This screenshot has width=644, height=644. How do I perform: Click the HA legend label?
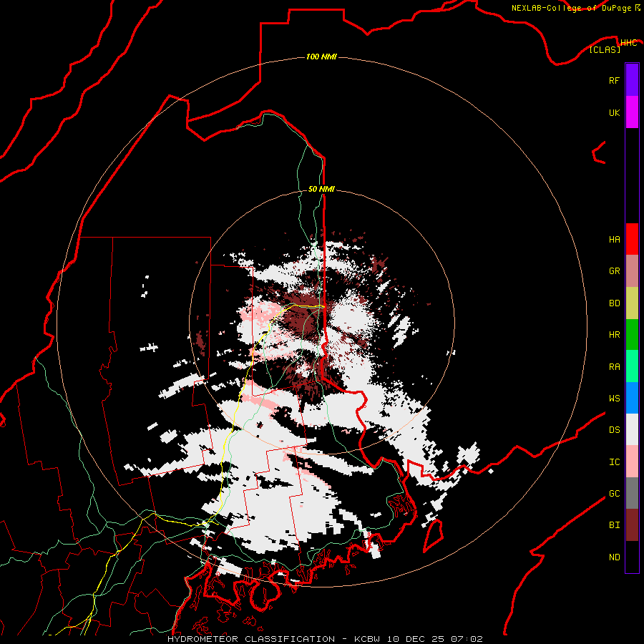coord(614,240)
